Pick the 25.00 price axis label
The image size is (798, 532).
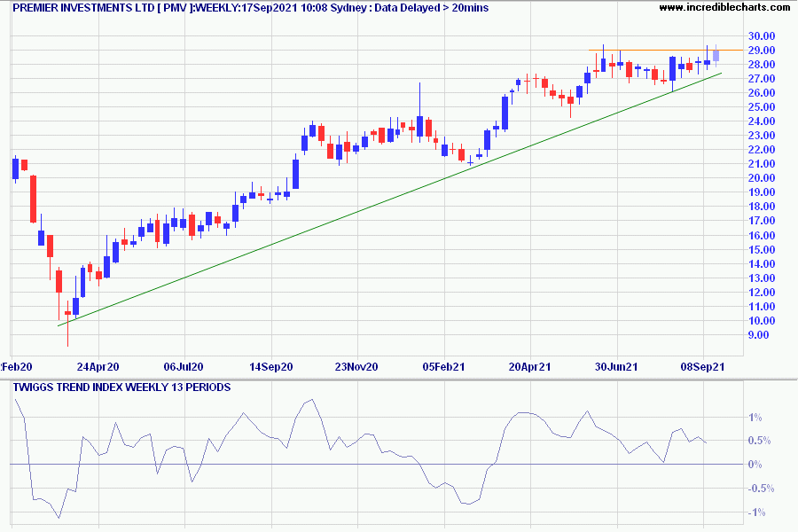pyautogui.click(x=762, y=107)
